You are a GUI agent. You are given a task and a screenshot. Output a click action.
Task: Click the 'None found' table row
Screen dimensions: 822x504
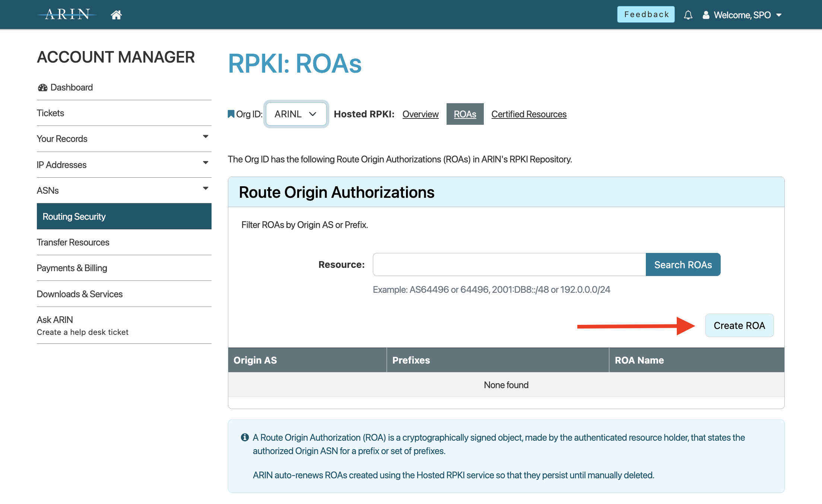506,385
